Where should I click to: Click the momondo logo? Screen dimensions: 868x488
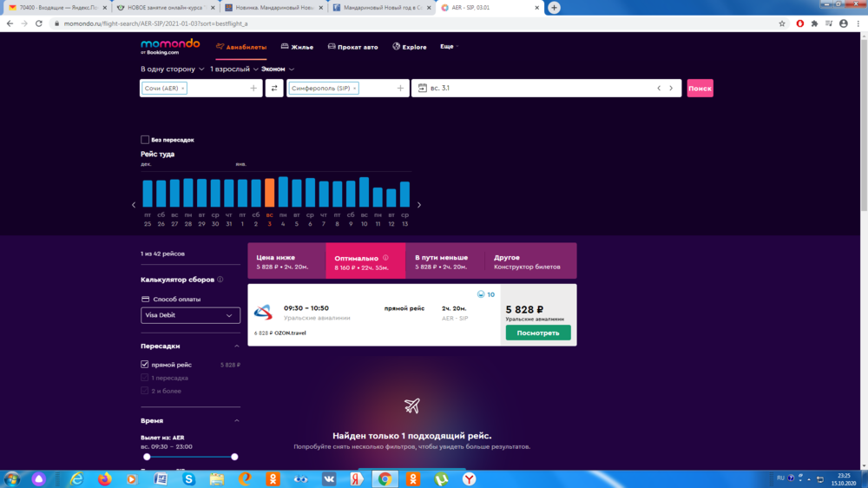click(x=170, y=46)
